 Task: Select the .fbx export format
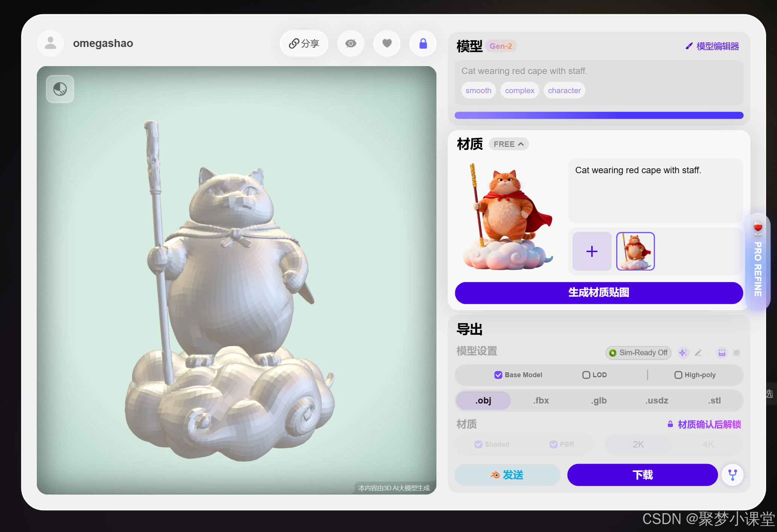pos(541,401)
